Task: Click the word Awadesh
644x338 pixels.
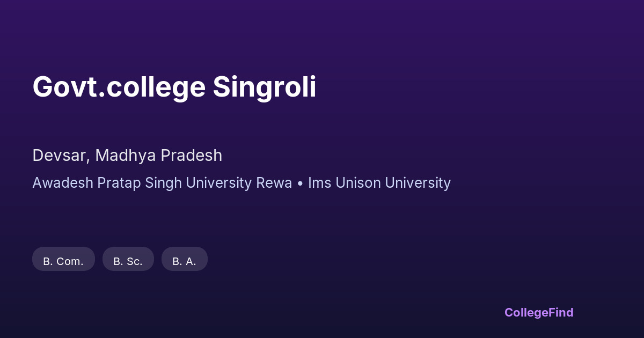Action: click(x=63, y=183)
